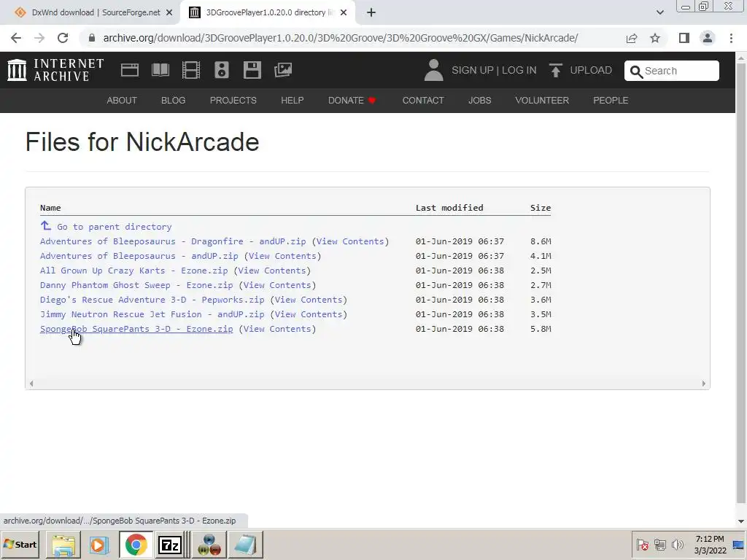This screenshot has width=747, height=560.
Task: Open a new tab with the plus button
Action: 371,13
